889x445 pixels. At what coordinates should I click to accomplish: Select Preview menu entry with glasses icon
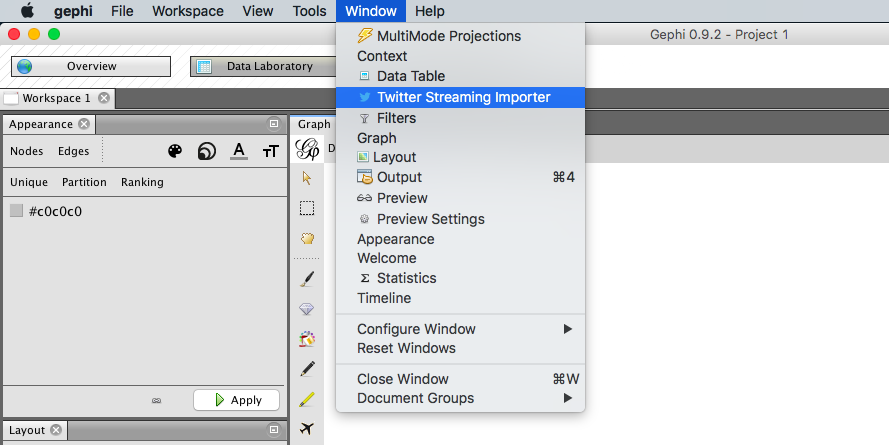tap(460, 198)
